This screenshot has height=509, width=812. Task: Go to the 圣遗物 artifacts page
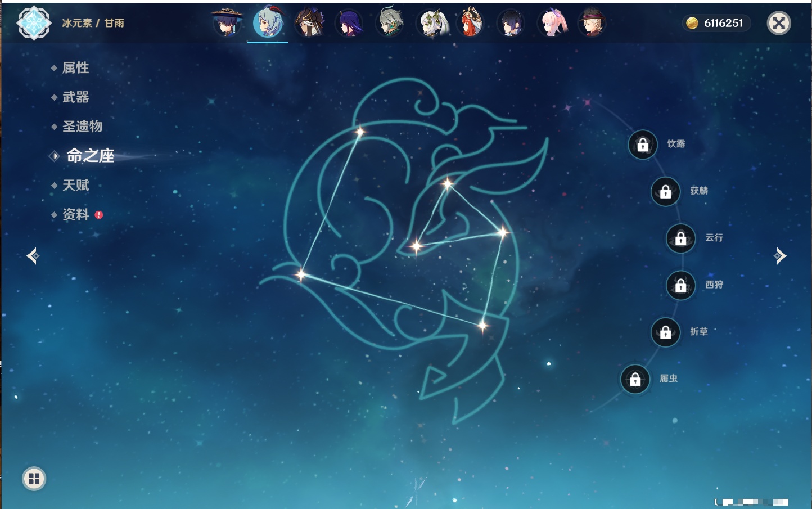coord(82,127)
